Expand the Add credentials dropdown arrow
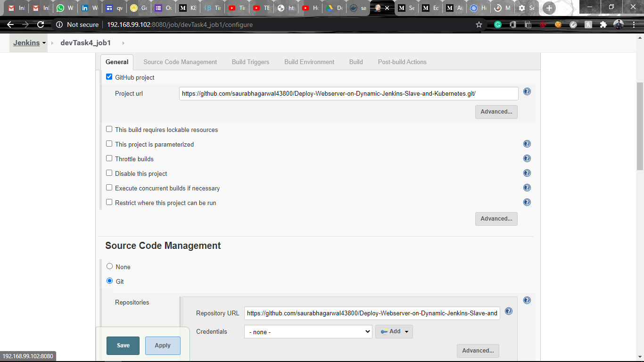The image size is (644, 362). click(x=406, y=331)
